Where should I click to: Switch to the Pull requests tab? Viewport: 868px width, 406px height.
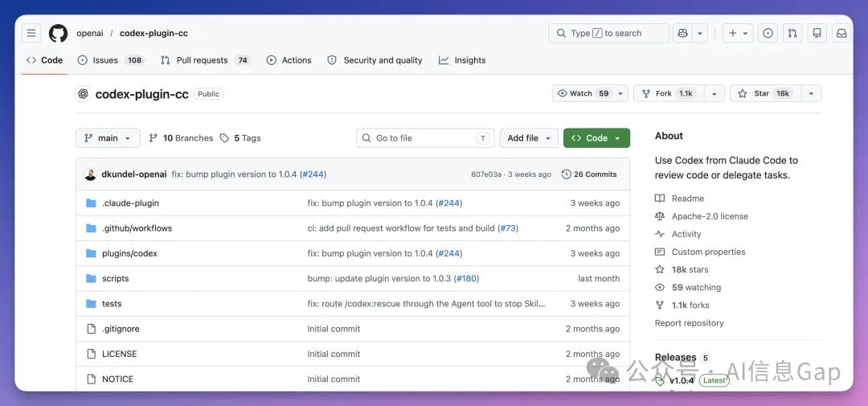(x=206, y=60)
